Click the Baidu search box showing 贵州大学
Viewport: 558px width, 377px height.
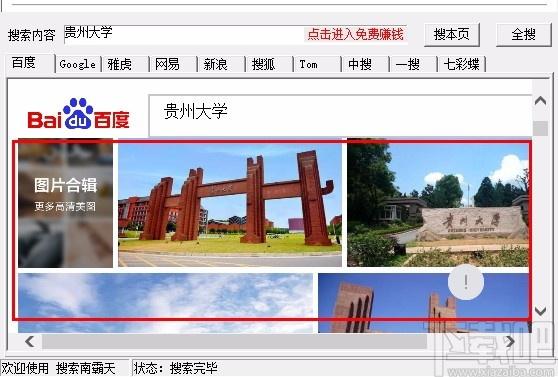(340, 115)
